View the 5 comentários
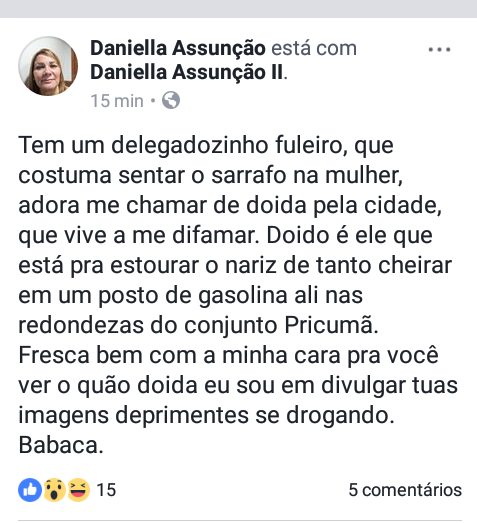 coord(405,490)
